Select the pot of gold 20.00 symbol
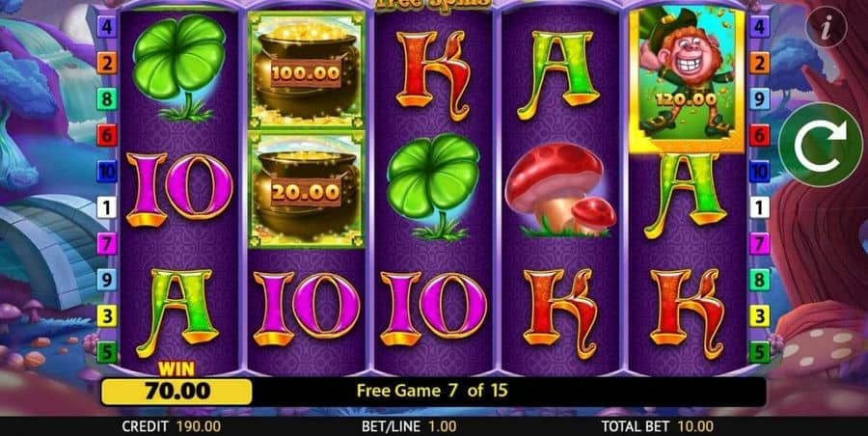Viewport: 868px width, 436px height. click(306, 189)
